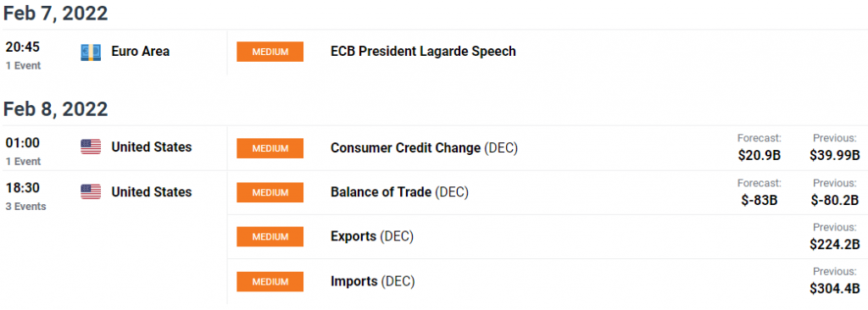Click Imports previous value $304.4B

(834, 289)
